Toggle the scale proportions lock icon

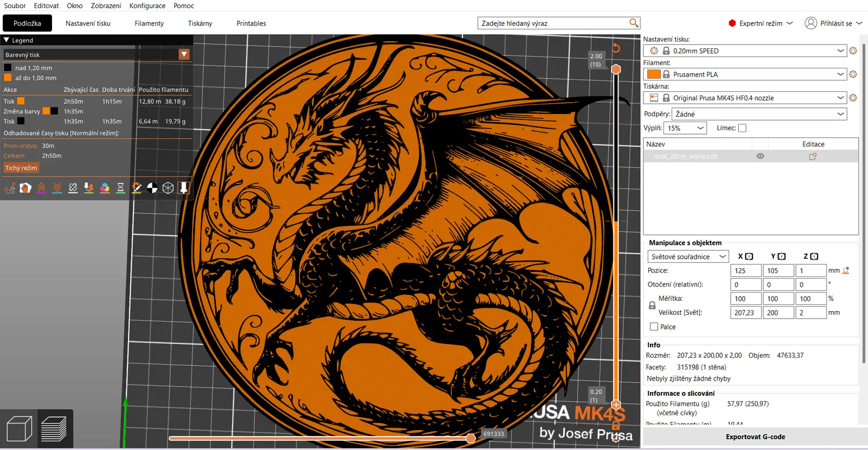pyautogui.click(x=652, y=306)
